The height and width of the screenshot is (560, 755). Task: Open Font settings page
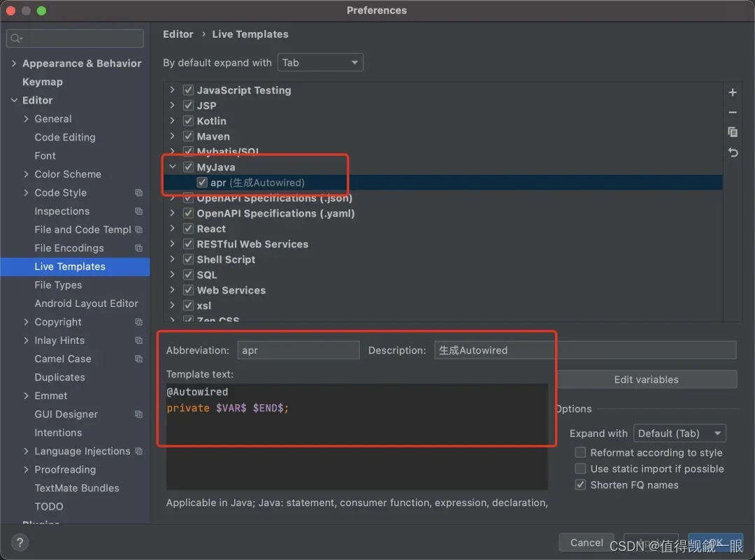point(45,155)
